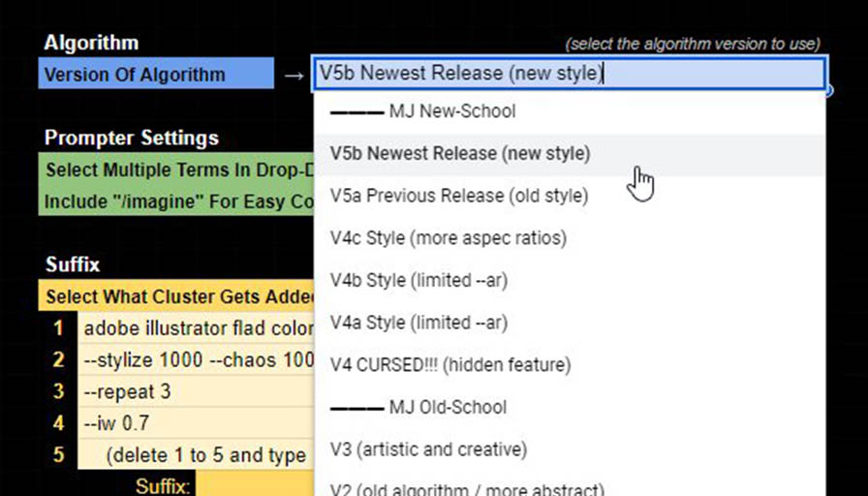Screen dimensions: 868x496
Task: Click the MJ Old-School group header
Action: point(418,407)
